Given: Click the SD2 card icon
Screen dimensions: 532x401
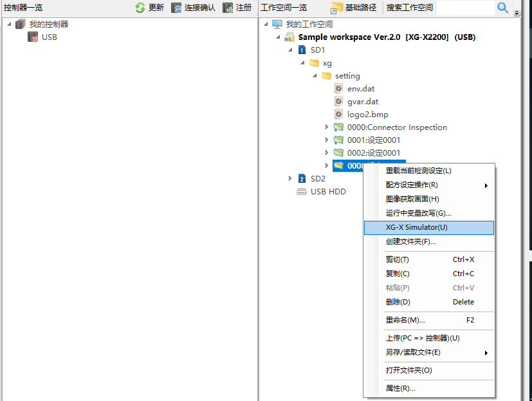Looking at the screenshot, I should click(302, 178).
